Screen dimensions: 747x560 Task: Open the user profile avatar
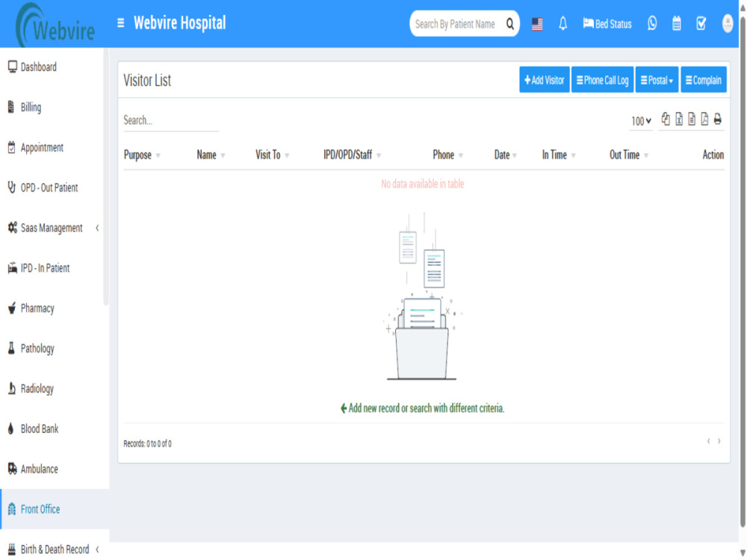tap(728, 23)
